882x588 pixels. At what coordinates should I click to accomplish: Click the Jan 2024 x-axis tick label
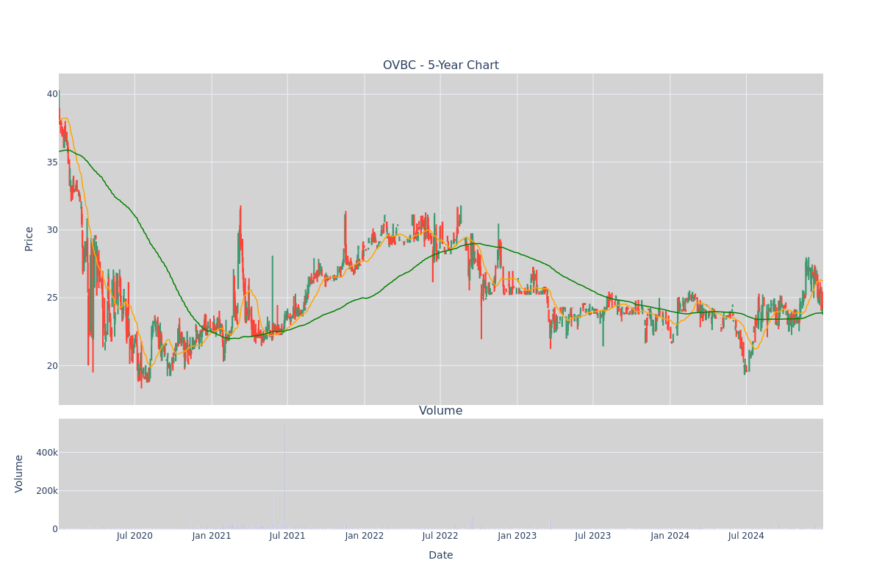[670, 536]
